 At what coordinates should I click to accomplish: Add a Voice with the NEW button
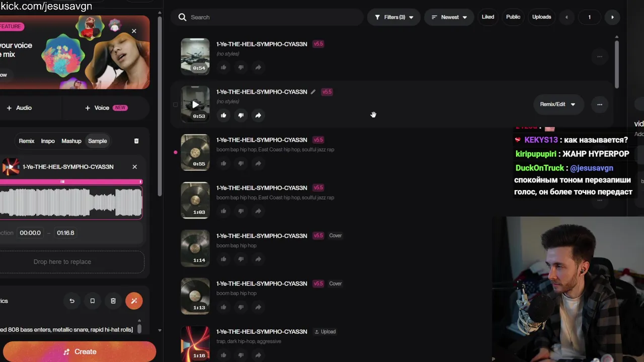pyautogui.click(x=106, y=108)
